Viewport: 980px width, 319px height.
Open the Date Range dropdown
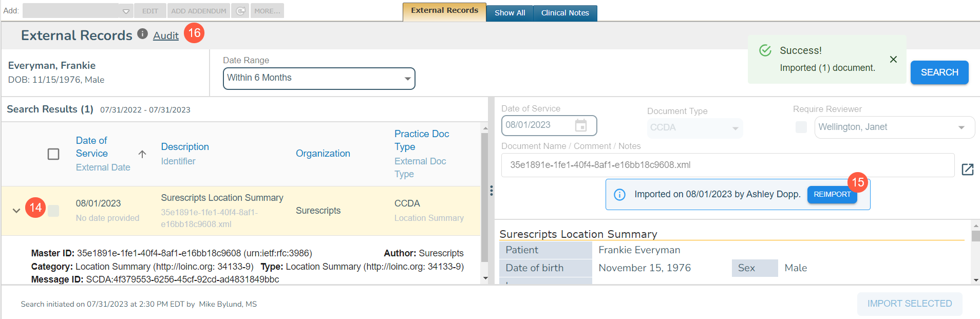pos(318,79)
